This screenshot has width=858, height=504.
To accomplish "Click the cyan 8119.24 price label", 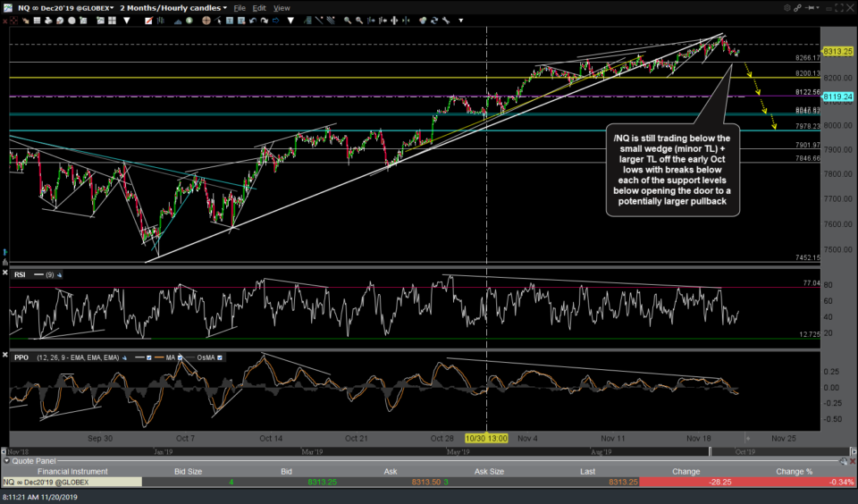I will click(837, 97).
